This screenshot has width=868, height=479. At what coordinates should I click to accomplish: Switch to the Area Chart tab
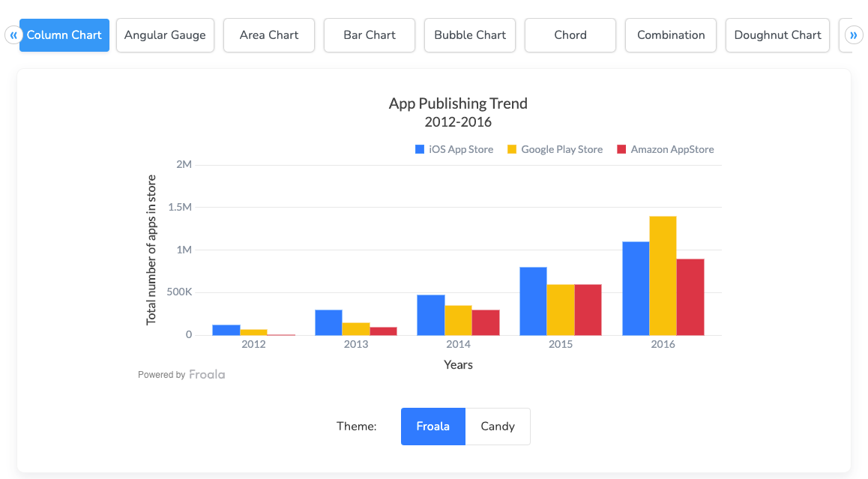click(x=268, y=34)
